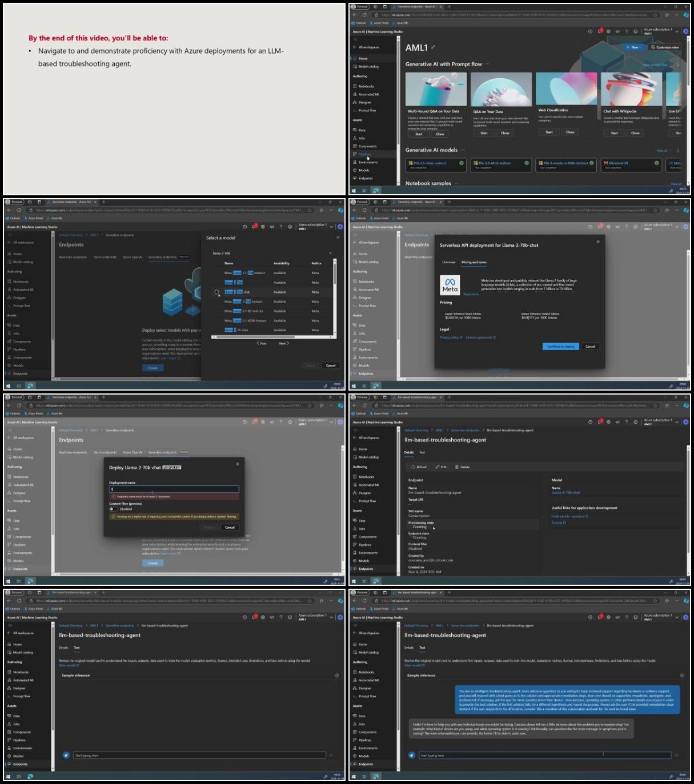Click Next in the Select a model pager
This screenshot has width=694, height=784.
[x=284, y=343]
